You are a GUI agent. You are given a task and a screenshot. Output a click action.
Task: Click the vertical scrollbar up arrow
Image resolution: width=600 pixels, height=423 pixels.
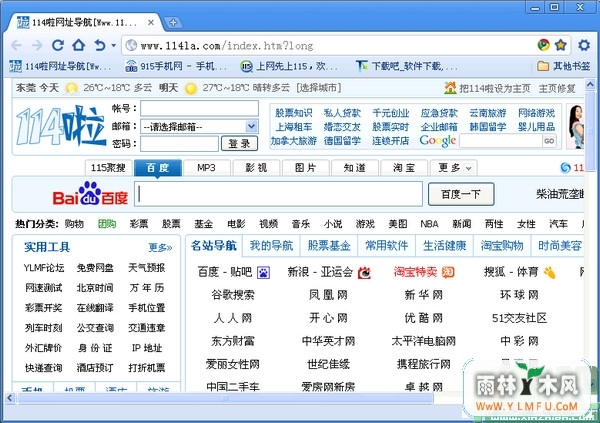[590, 84]
